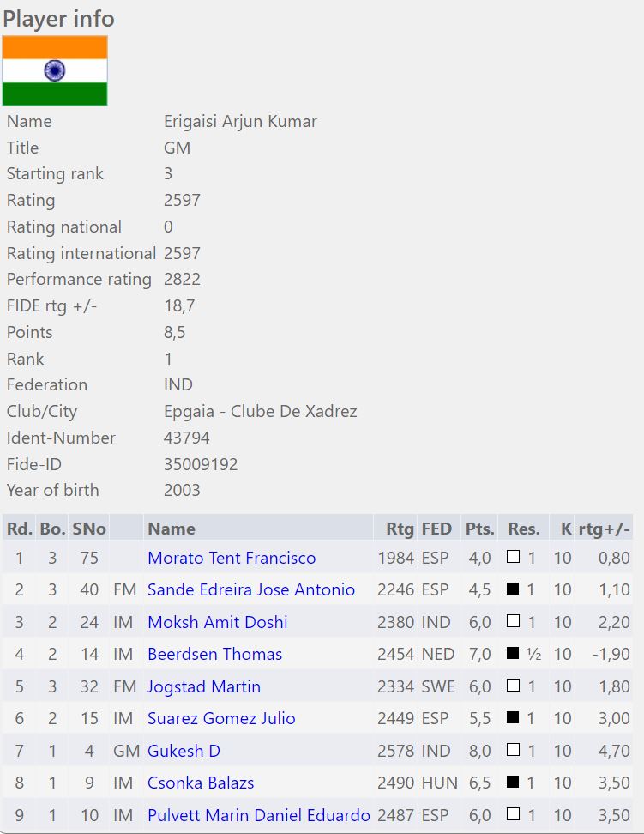Click black piece icon for Beerdsen game
This screenshot has height=834, width=644.
[513, 654]
